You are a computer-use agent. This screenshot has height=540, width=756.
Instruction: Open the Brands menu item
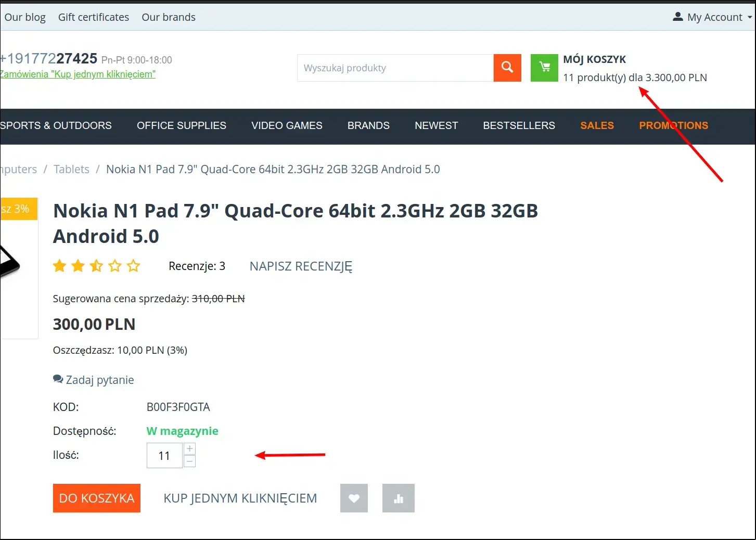(368, 125)
